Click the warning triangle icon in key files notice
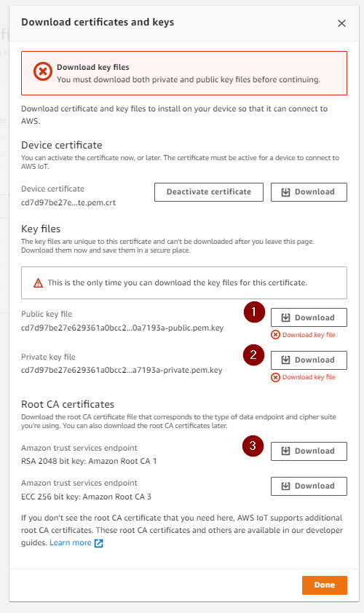This screenshot has width=364, height=613. click(x=39, y=282)
